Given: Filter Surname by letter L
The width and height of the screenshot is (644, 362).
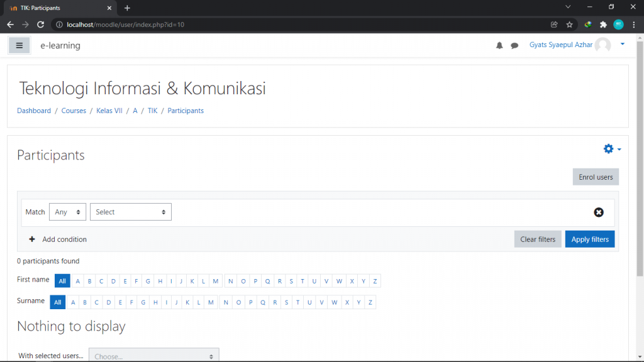Looking at the screenshot, I should [x=199, y=302].
